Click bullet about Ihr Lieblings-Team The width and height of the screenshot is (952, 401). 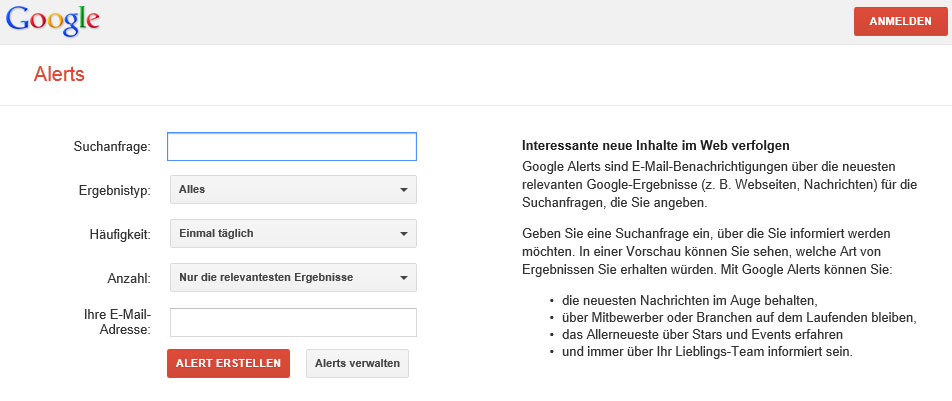coord(708,351)
